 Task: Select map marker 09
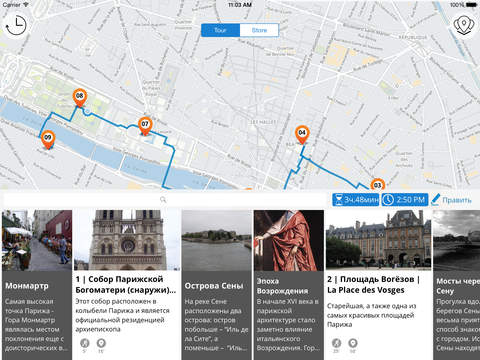[48, 140]
